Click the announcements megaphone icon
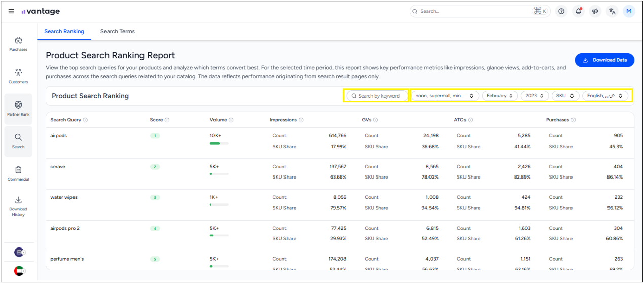Image resolution: width=644 pixels, height=283 pixels. point(595,11)
